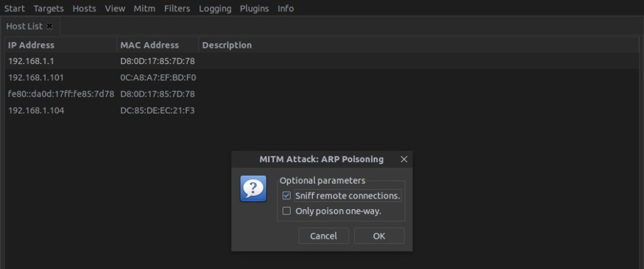Screen dimensions: 644x269
Task: Toggle Sniff remote connections checkbox
Action: coord(287,195)
